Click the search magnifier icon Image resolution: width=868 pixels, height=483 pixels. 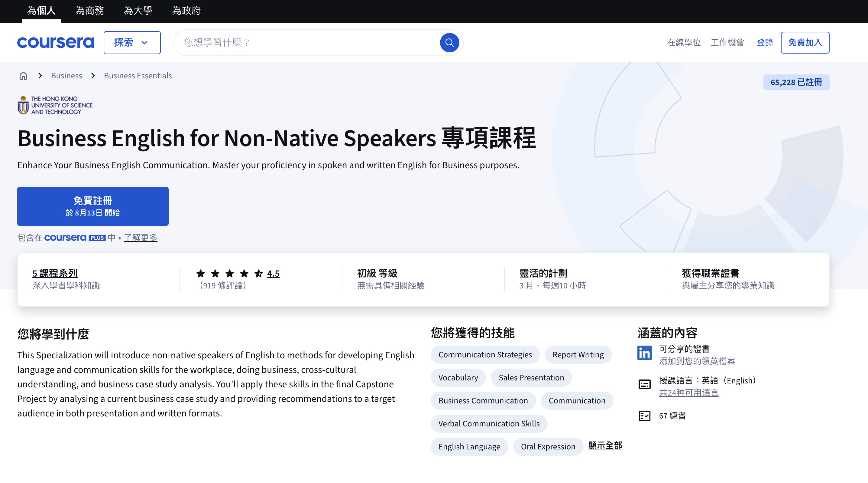point(449,42)
